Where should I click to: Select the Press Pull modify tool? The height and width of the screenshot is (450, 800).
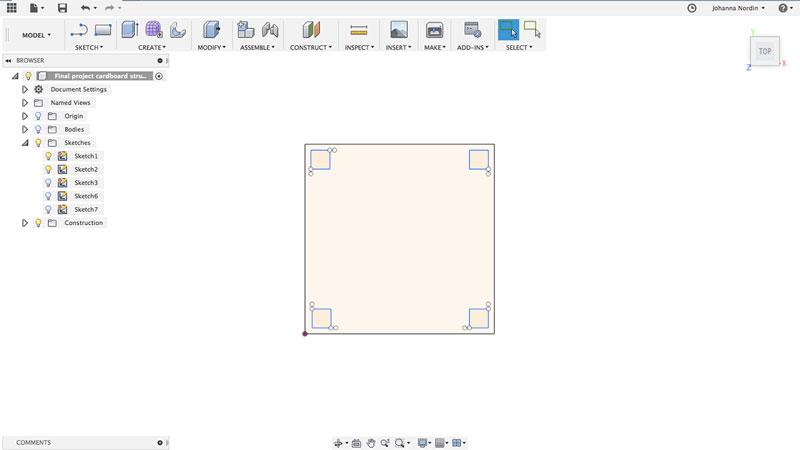click(211, 30)
